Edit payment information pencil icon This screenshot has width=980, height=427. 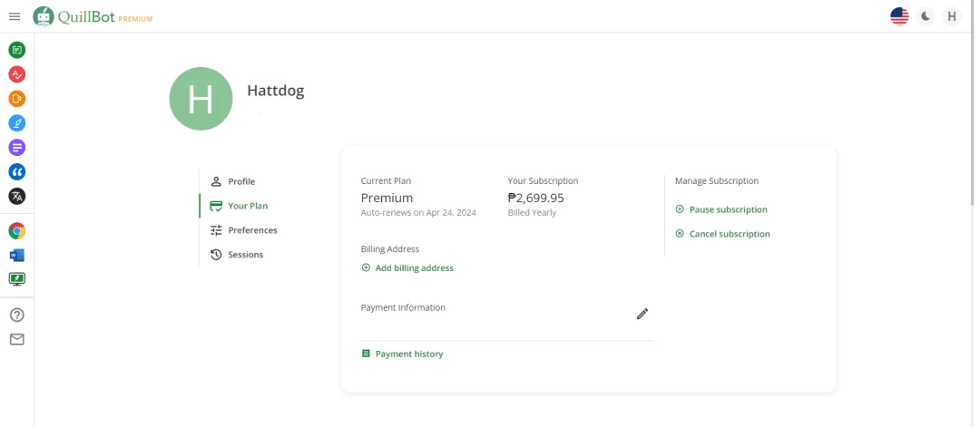click(642, 314)
